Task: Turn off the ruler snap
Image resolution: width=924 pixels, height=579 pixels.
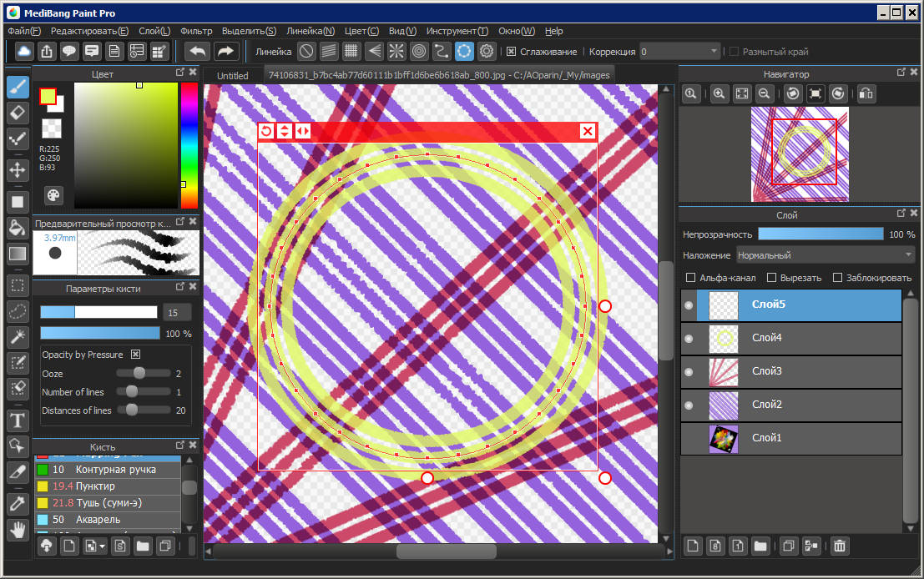Action: (x=306, y=51)
